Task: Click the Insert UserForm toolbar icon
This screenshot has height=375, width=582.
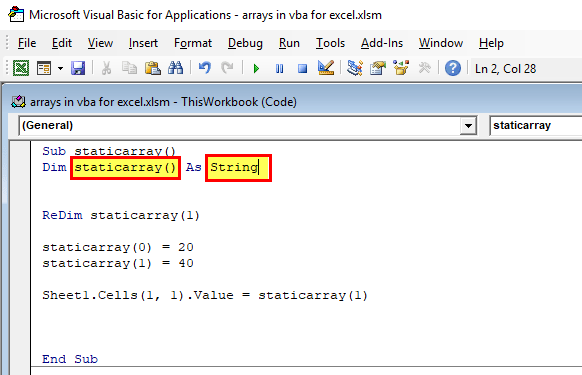Action: tap(44, 68)
